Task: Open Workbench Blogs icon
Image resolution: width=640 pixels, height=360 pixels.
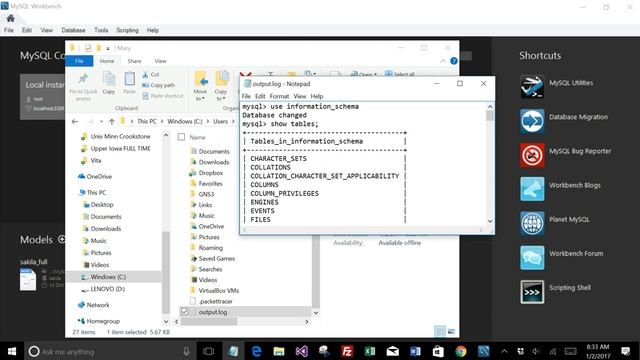Action: [532, 189]
